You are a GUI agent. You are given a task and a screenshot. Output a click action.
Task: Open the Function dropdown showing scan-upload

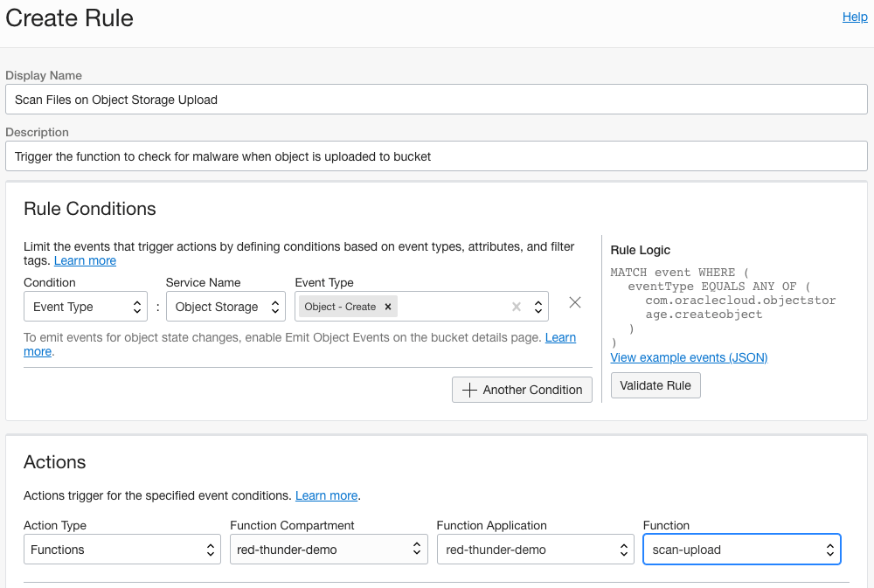coord(741,550)
